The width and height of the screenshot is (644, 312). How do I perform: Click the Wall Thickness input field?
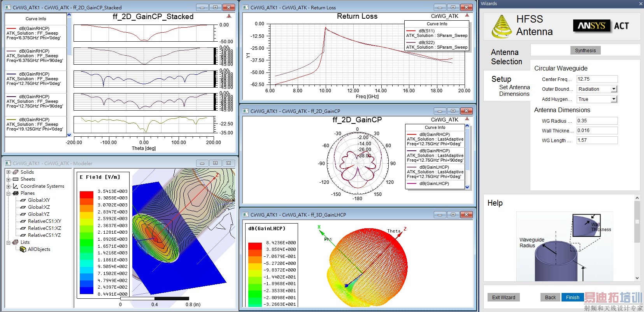click(597, 130)
